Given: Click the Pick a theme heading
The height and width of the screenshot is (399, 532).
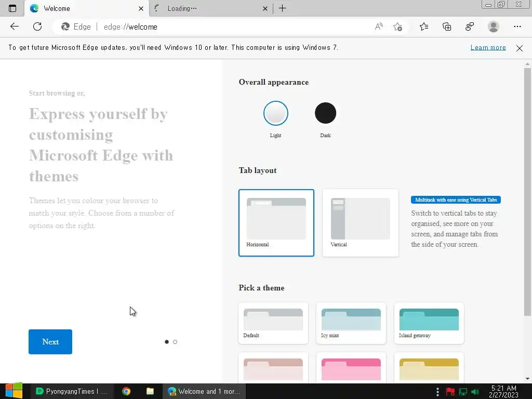Looking at the screenshot, I should (261, 288).
